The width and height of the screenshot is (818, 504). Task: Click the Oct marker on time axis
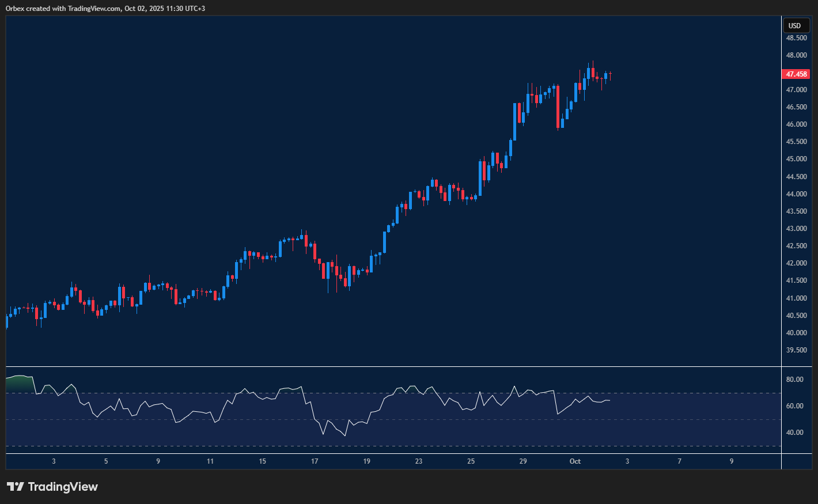coord(574,461)
